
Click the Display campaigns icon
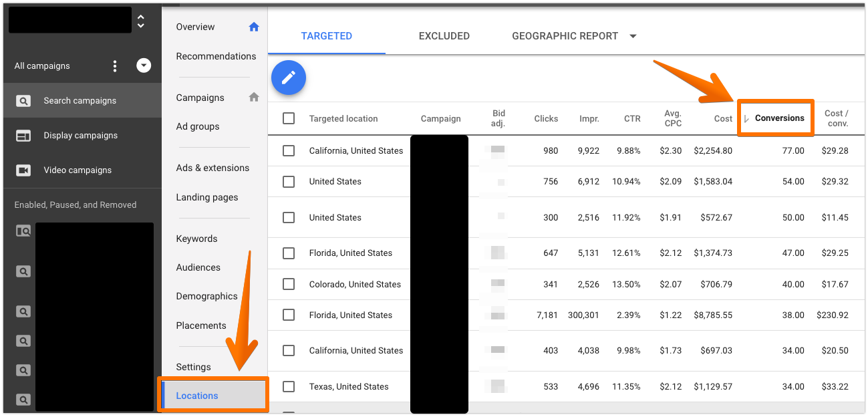pyautogui.click(x=23, y=136)
